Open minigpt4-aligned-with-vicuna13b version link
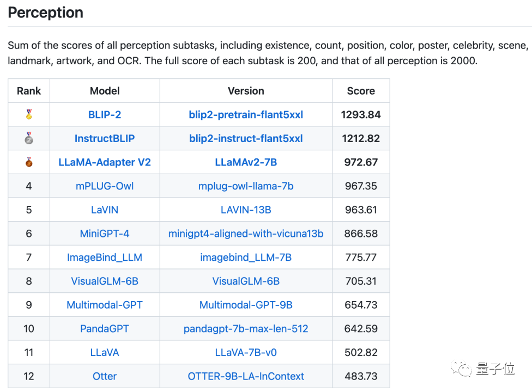 point(246,234)
